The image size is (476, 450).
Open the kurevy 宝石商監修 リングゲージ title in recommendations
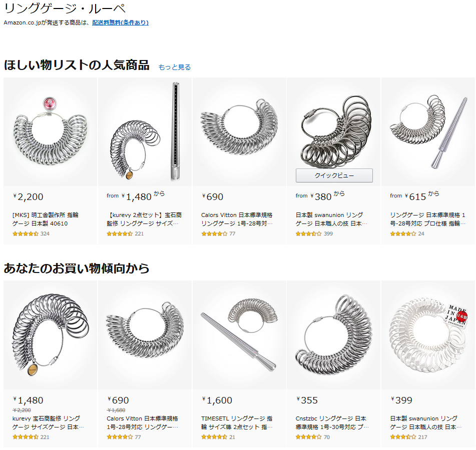click(48, 422)
